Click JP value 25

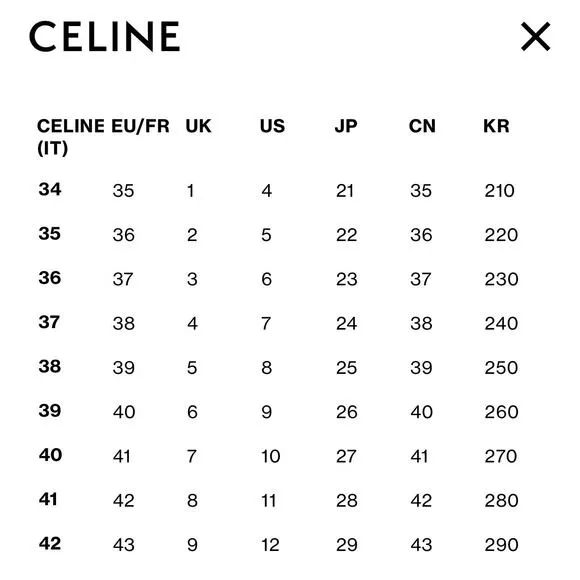347,368
